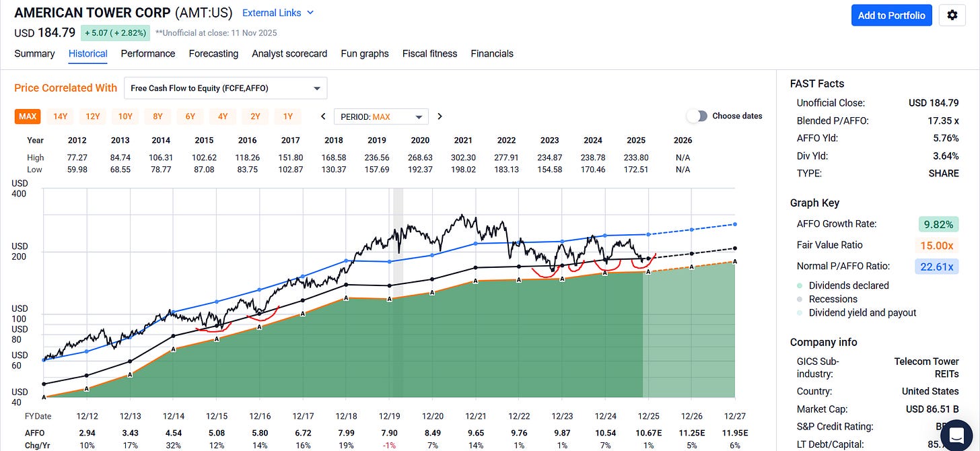Select the 2Y time range button
This screenshot has width=980, height=451.
coord(255,116)
